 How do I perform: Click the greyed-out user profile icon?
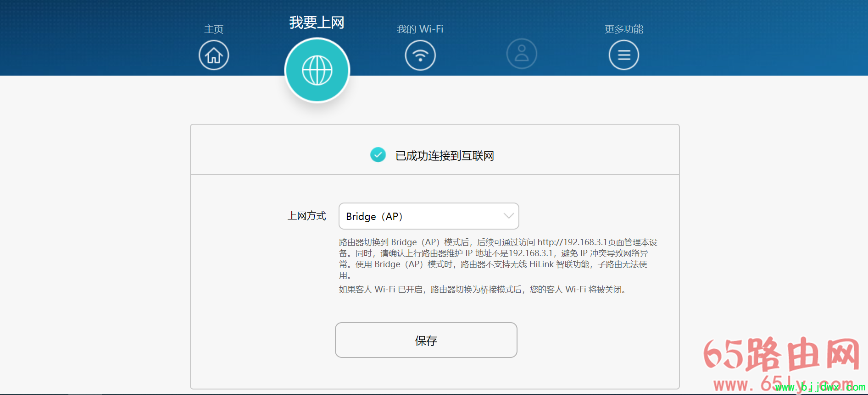(522, 54)
